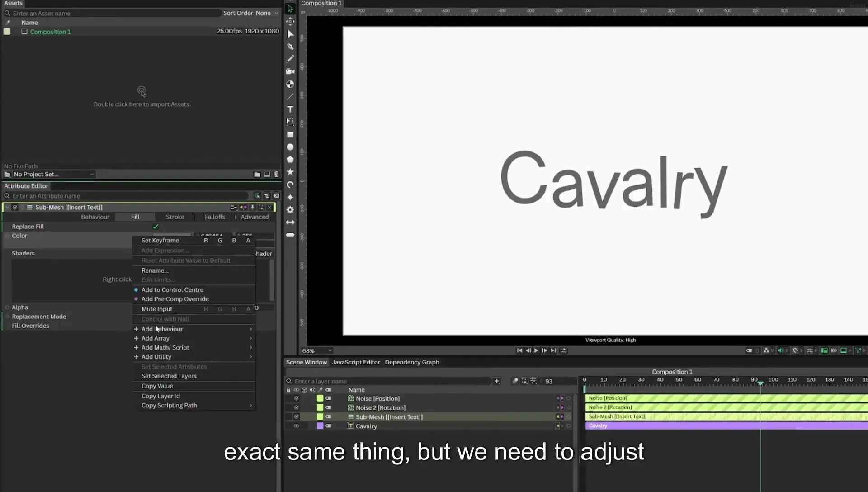Viewport: 868px width, 492px height.
Task: Click the Enter an Attribute name field
Action: tap(126, 196)
